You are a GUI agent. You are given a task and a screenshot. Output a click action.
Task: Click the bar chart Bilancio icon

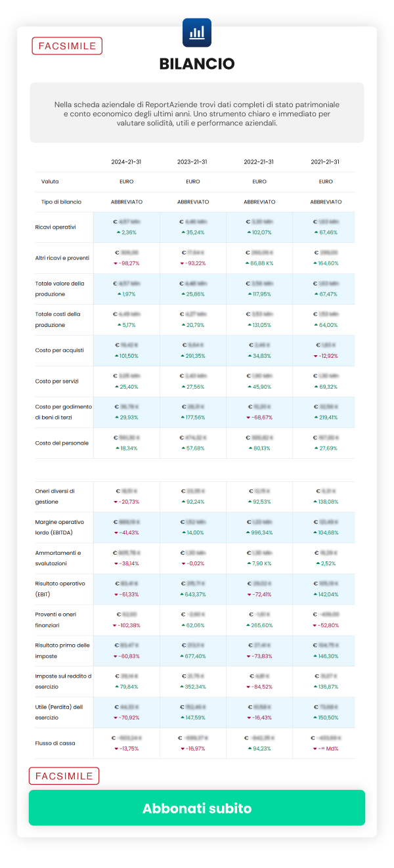pyautogui.click(x=196, y=32)
